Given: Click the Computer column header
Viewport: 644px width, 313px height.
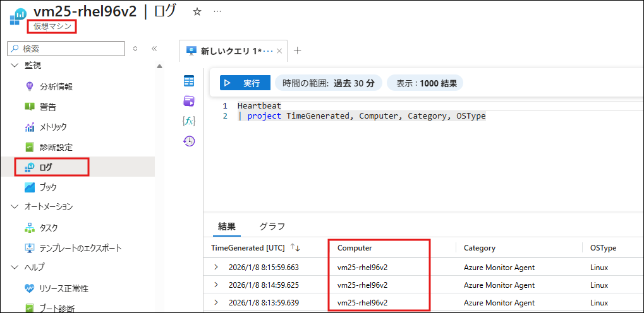Looking at the screenshot, I should pos(355,248).
